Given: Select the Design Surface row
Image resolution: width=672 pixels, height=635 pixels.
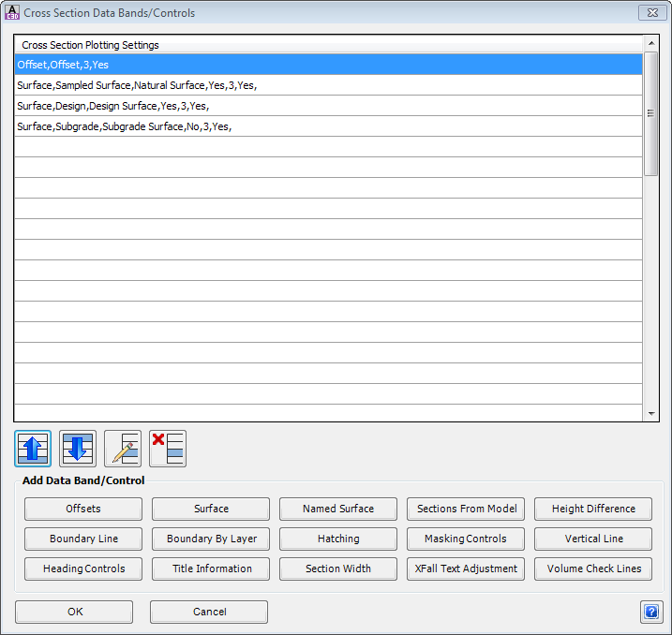Looking at the screenshot, I should point(328,106).
